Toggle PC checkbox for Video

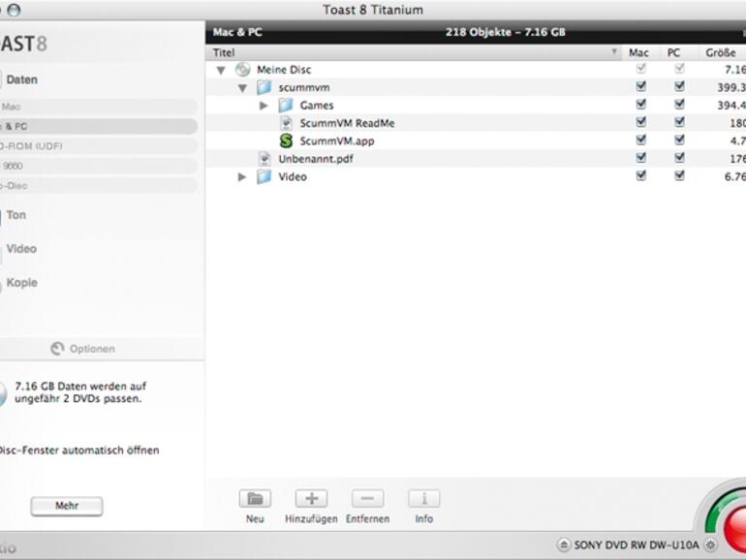pyautogui.click(x=679, y=175)
